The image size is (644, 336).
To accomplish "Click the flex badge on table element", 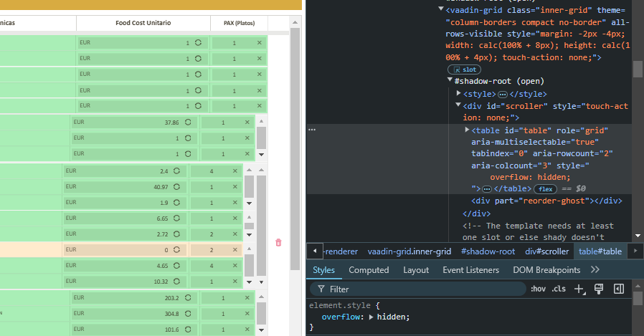I will coord(546,188).
